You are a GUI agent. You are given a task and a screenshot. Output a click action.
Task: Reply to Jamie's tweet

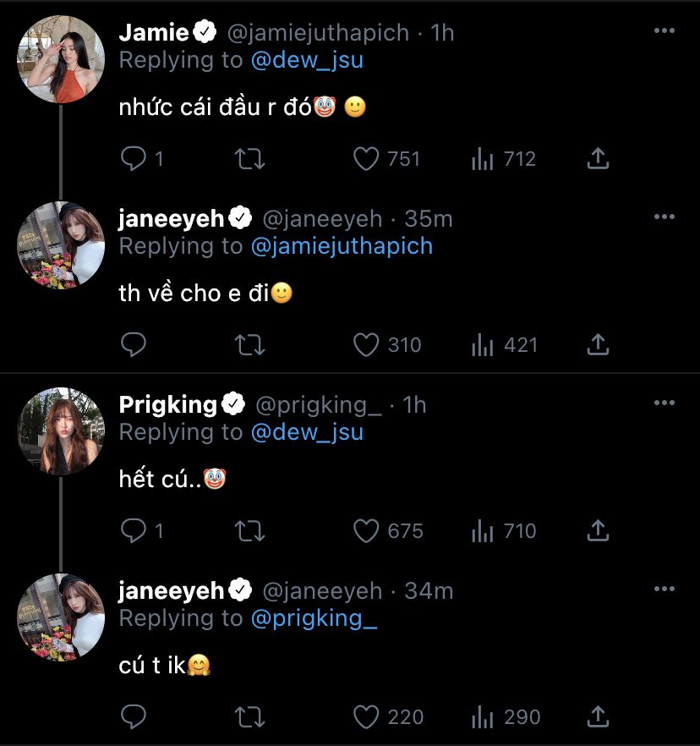(134, 159)
